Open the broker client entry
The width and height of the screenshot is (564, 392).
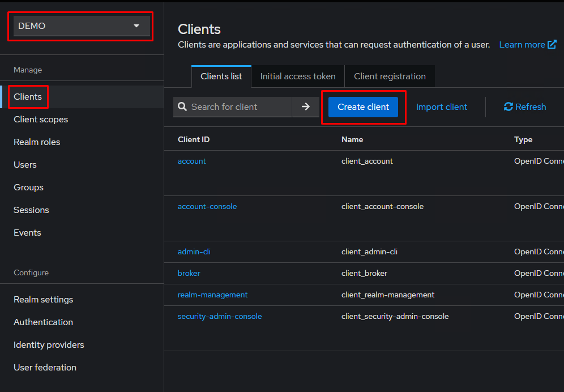pos(189,273)
